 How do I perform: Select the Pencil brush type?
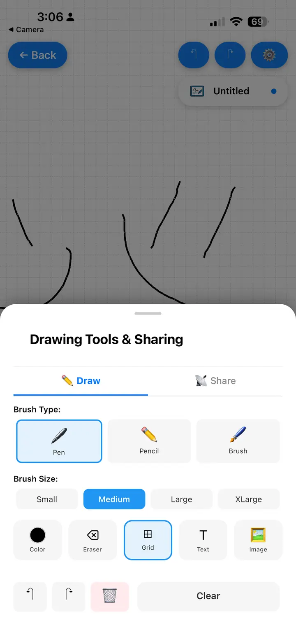tap(149, 441)
